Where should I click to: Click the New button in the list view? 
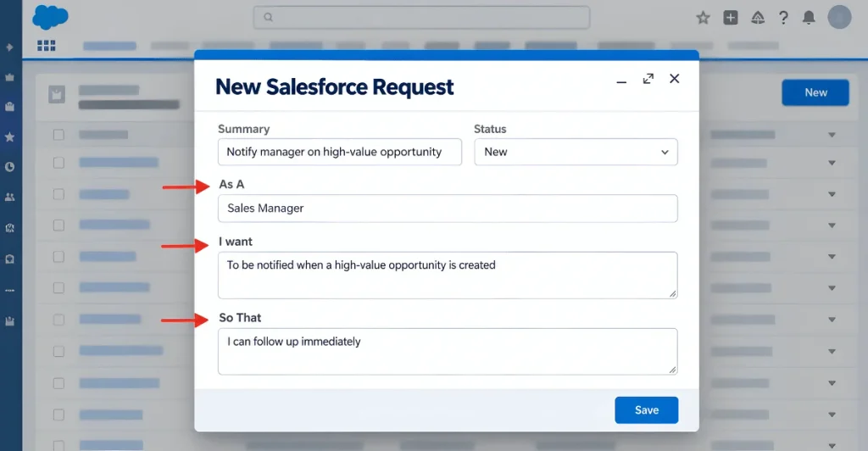pos(815,92)
